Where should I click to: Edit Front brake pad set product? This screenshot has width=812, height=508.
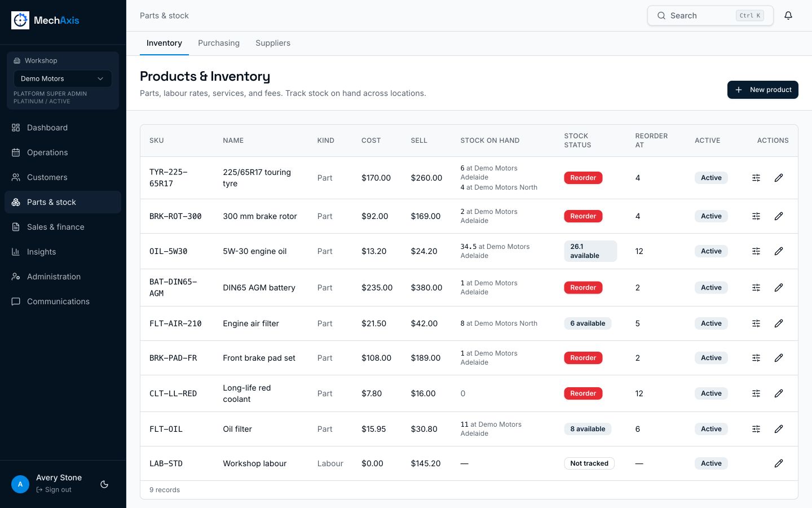point(779,358)
